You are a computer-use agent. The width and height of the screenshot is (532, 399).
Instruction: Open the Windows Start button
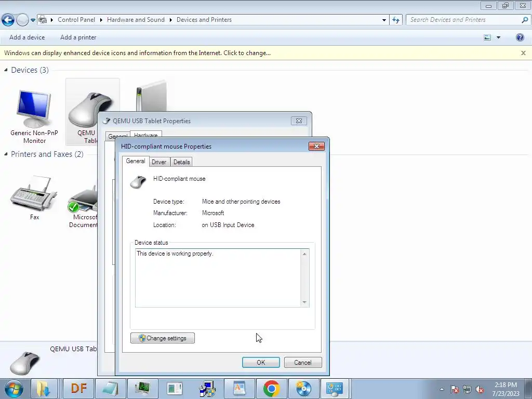coord(14,389)
